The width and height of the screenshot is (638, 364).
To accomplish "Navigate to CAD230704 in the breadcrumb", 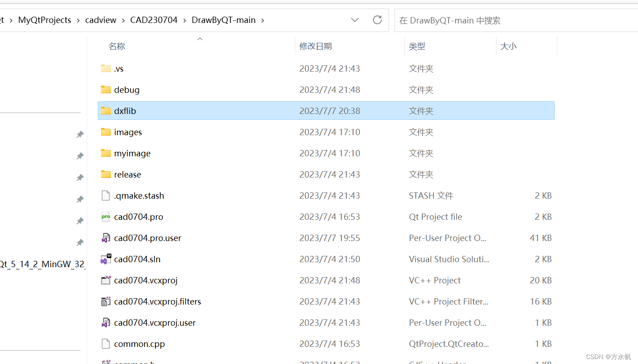I will tap(154, 20).
